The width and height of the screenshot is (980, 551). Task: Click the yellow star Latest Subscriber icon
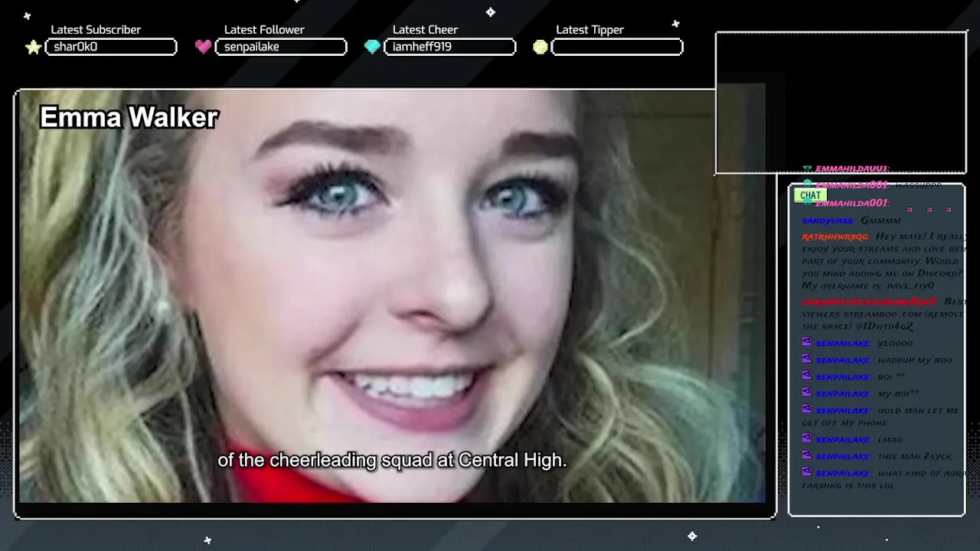[x=33, y=47]
